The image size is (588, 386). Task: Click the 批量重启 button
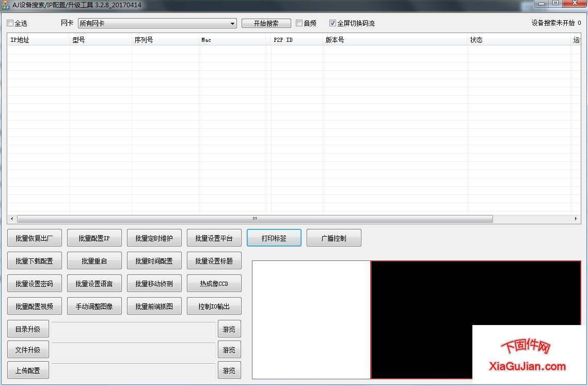(x=94, y=260)
